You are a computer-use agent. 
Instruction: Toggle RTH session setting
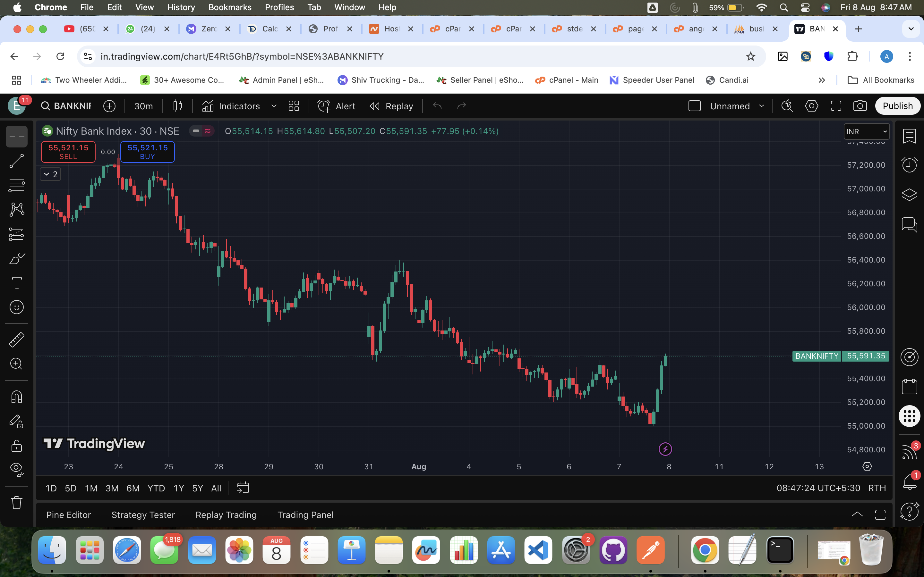877,488
